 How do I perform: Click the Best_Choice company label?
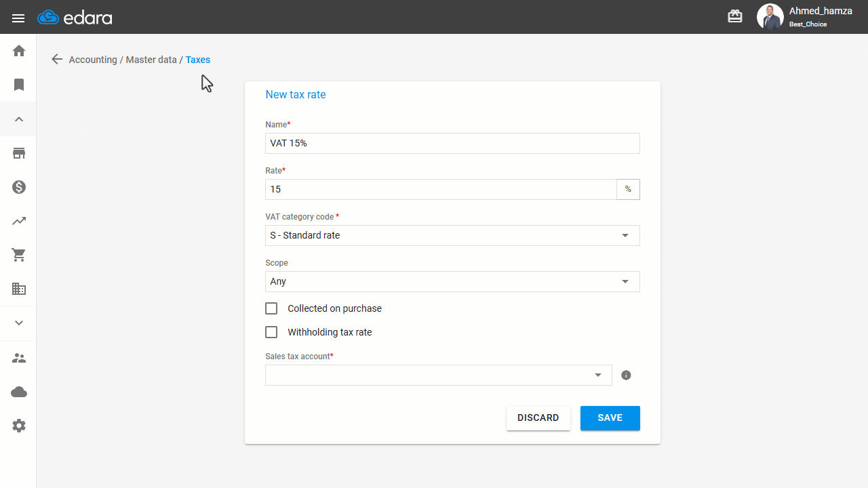808,24
